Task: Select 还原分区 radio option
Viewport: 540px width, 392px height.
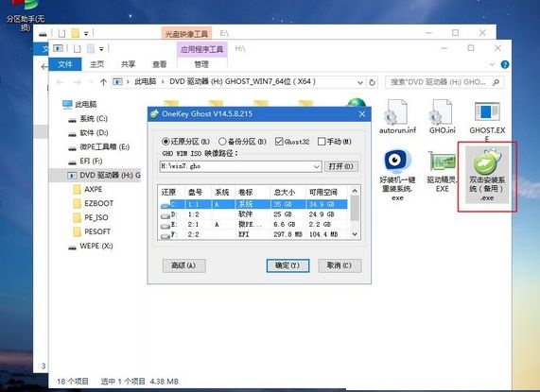Action: pyautogui.click(x=185, y=142)
